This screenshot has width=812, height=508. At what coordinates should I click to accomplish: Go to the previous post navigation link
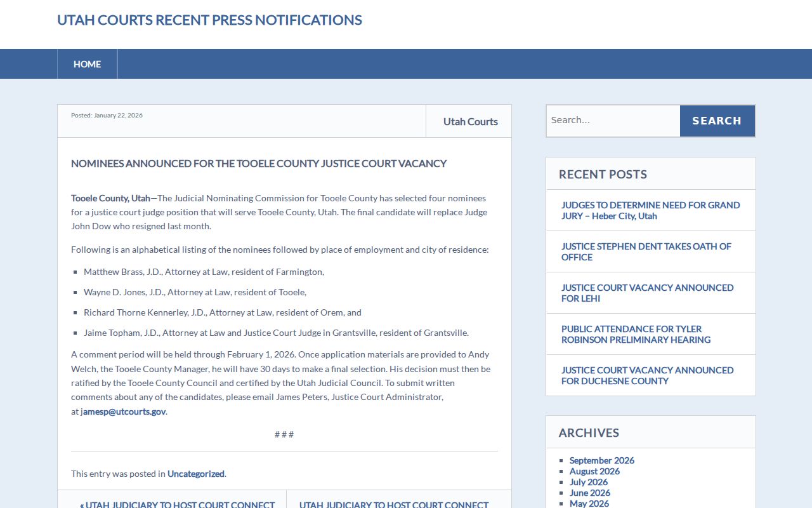click(177, 504)
